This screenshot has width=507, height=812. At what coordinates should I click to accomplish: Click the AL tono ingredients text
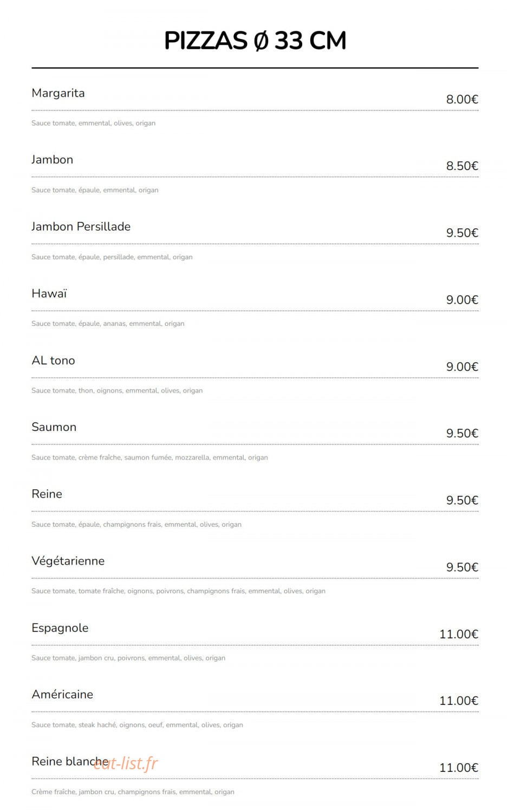coord(117,390)
